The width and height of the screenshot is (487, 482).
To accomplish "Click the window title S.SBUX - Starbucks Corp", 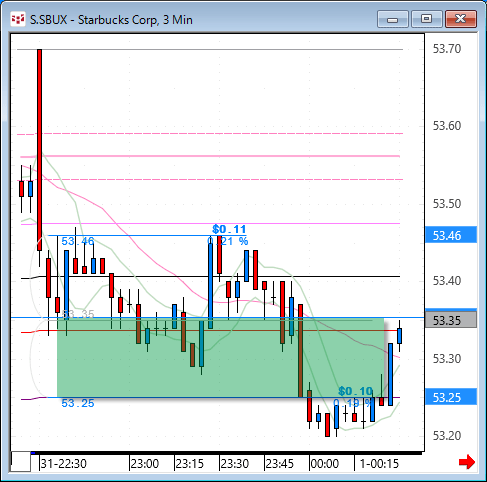I will coord(111,20).
